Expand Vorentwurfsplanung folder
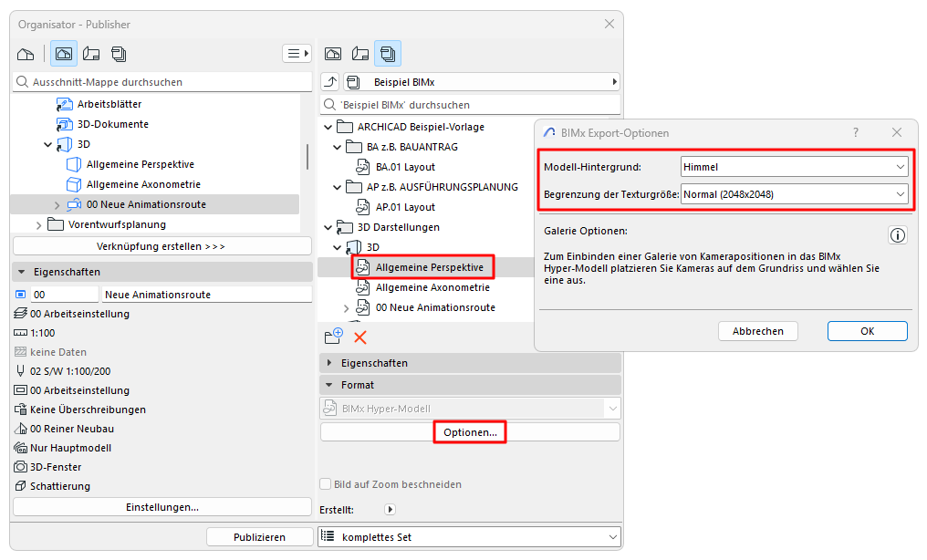 click(x=39, y=225)
